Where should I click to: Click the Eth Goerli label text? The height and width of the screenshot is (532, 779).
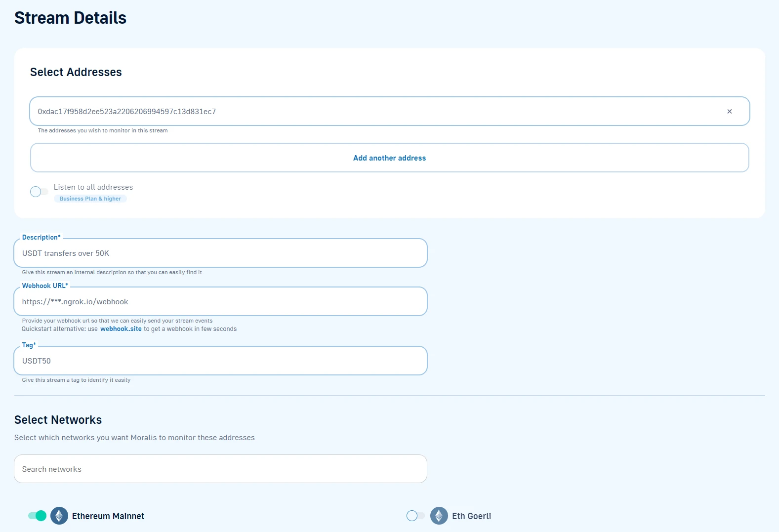(471, 516)
